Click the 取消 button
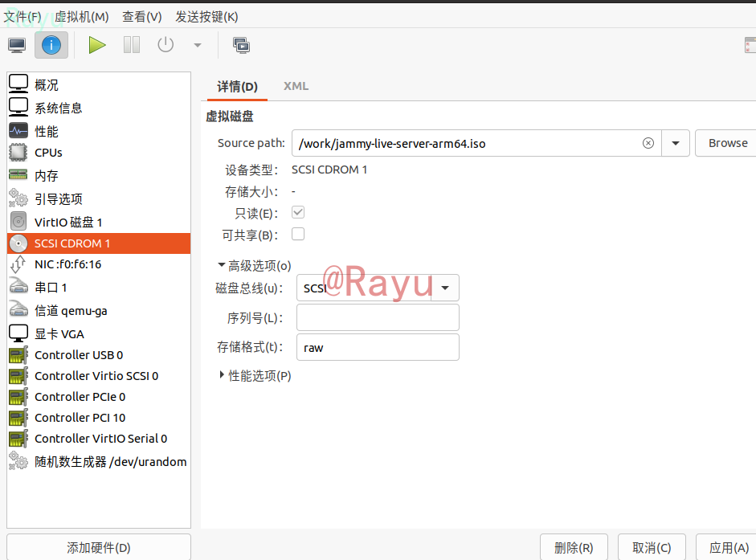This screenshot has width=756, height=560. click(x=652, y=547)
